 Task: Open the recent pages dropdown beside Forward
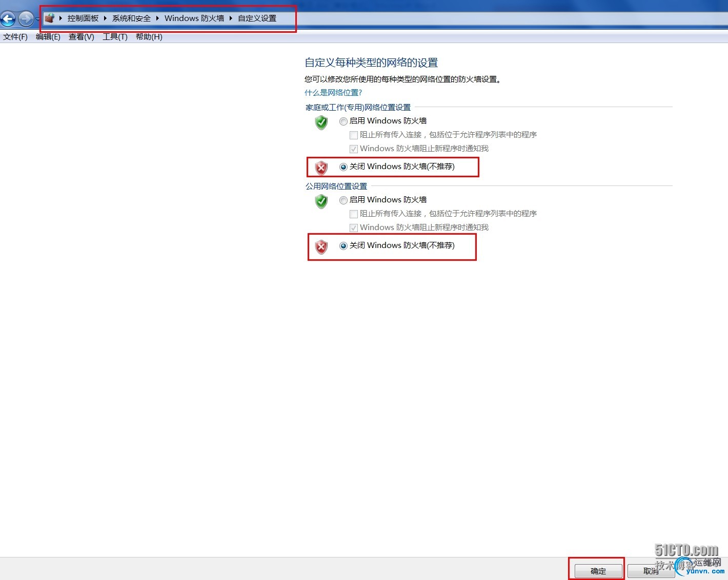[37, 19]
